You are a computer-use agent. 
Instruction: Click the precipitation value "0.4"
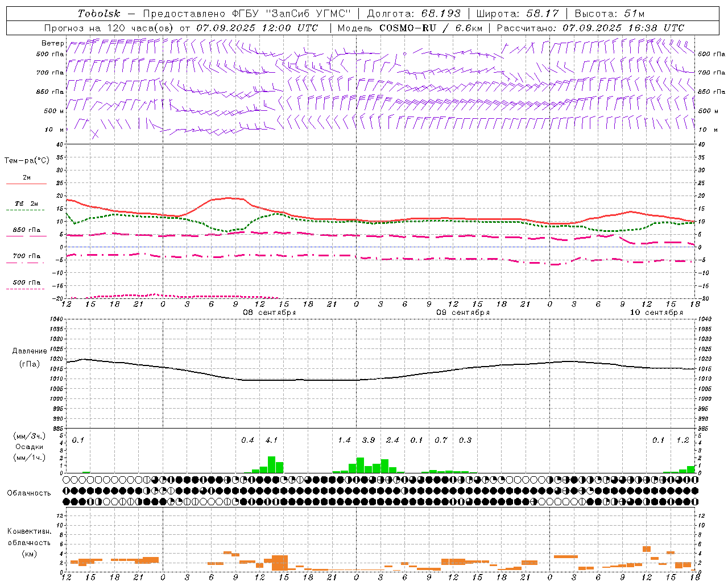[247, 440]
